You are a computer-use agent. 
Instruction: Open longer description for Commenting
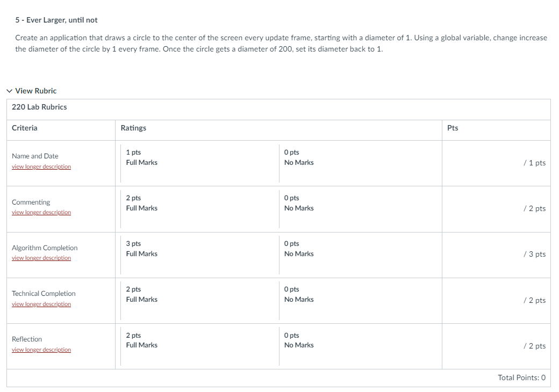coord(41,212)
